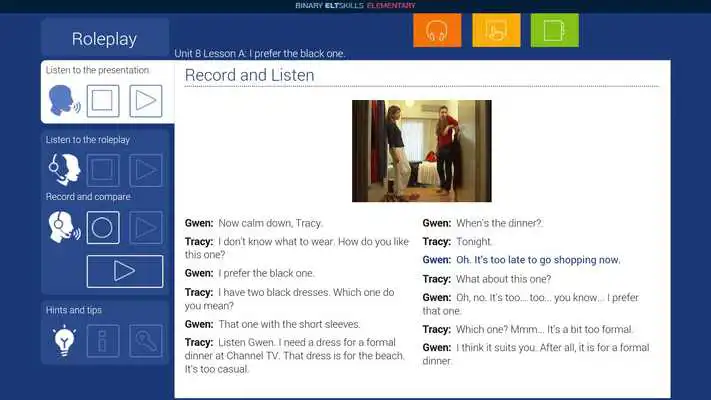Click 'Unit 8 Lesson A' lesson title

tap(260, 54)
